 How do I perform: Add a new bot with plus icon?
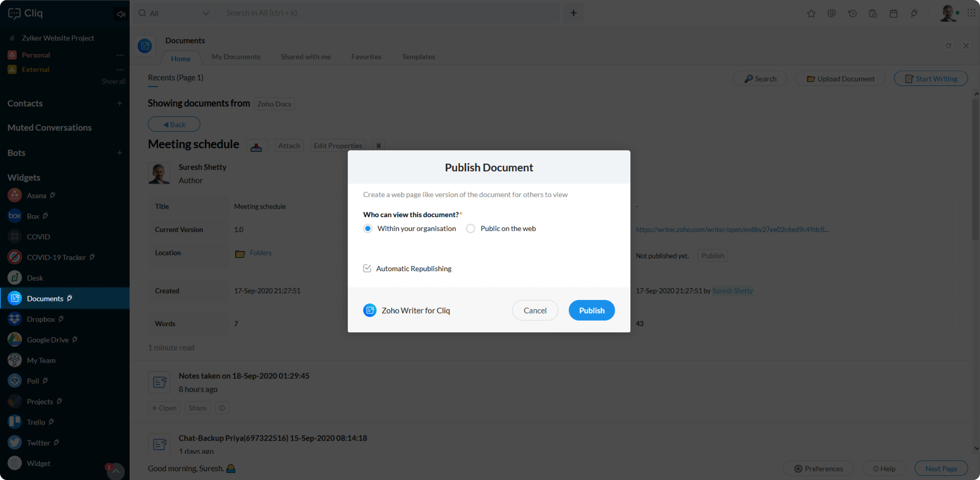[120, 153]
